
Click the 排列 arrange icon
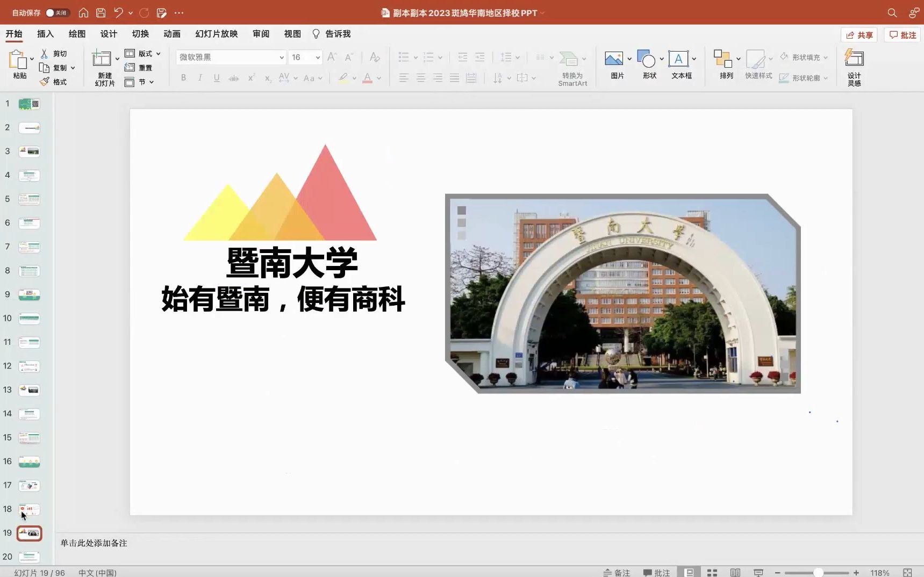722,59
